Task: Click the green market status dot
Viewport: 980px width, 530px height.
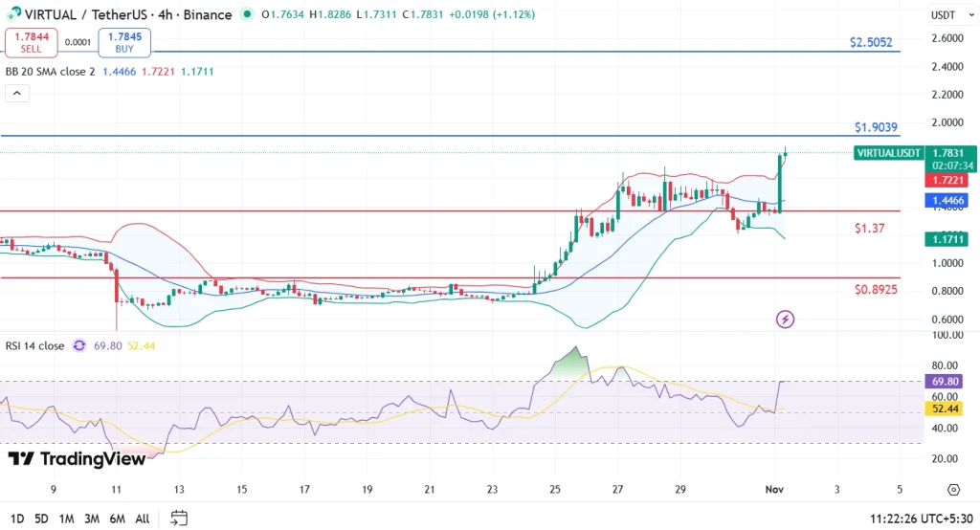Action: [249, 15]
